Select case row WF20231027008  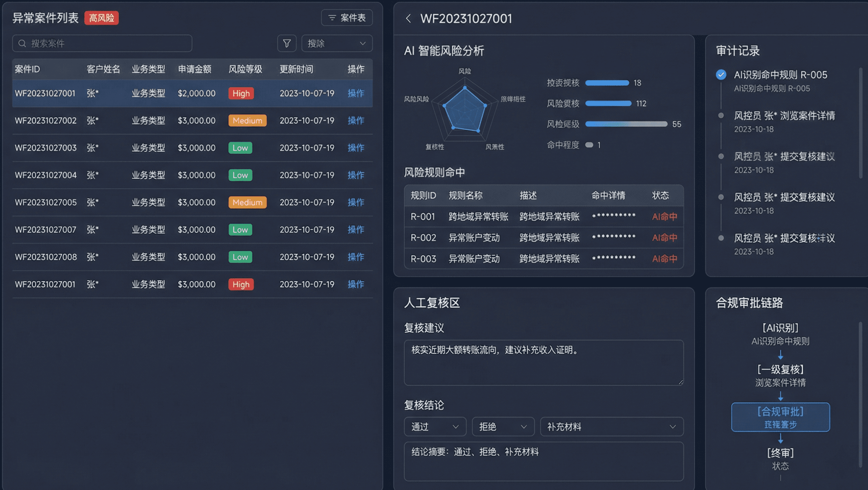point(193,257)
